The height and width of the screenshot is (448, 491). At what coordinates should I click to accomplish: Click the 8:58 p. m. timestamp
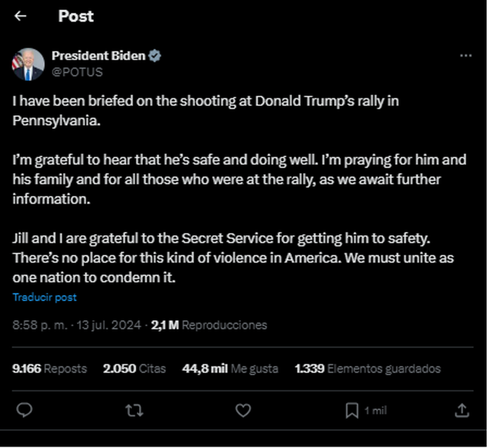click(x=40, y=325)
